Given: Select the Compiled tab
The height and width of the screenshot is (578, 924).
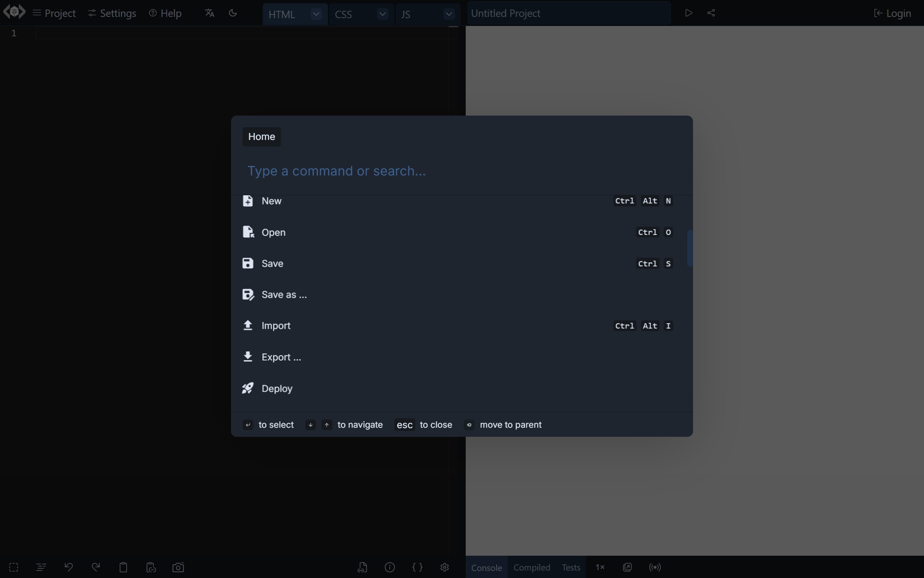Looking at the screenshot, I should click(x=532, y=567).
